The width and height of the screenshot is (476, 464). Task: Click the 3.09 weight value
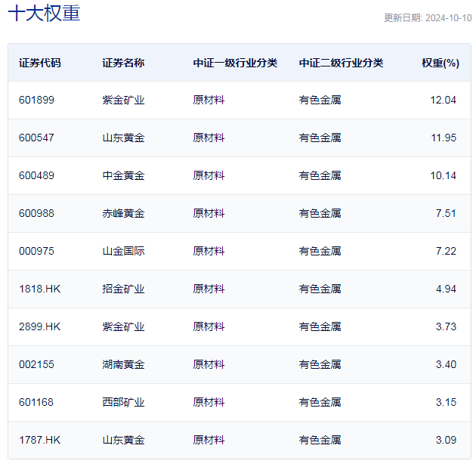[446, 440]
